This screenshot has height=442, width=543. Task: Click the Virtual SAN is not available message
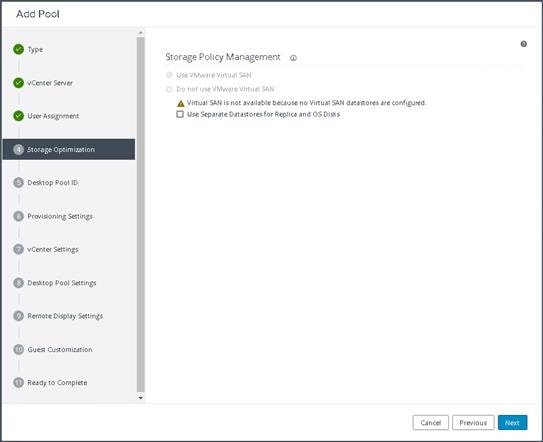pyautogui.click(x=306, y=103)
